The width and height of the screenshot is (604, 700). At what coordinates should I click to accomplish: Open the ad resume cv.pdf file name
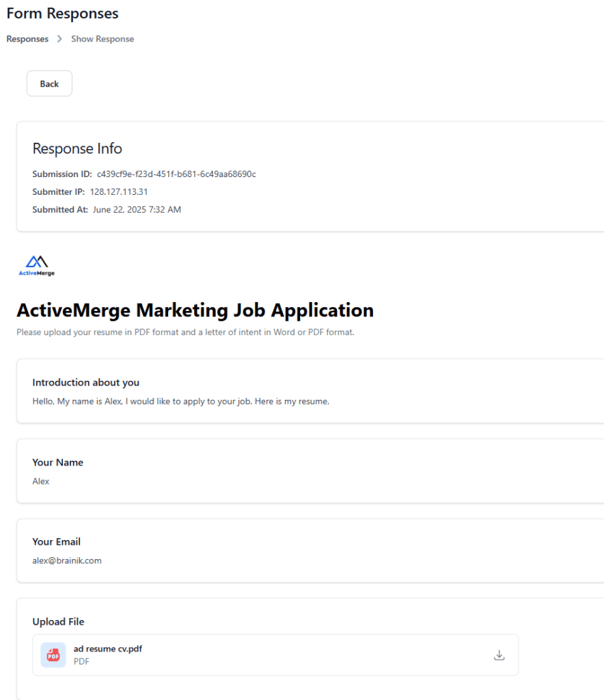[107, 649]
